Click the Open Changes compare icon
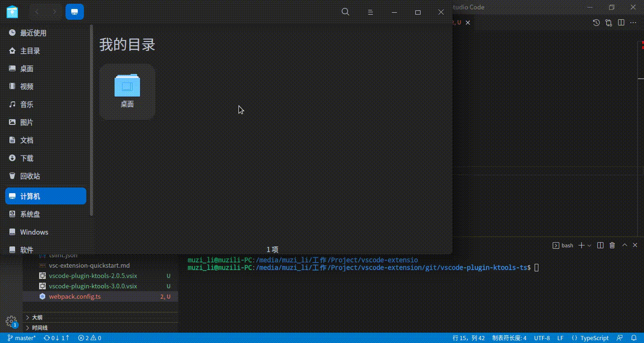644x343 pixels. pos(609,22)
